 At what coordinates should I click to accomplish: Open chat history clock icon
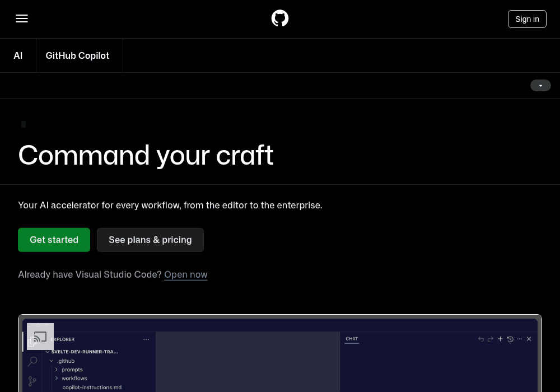(x=510, y=339)
